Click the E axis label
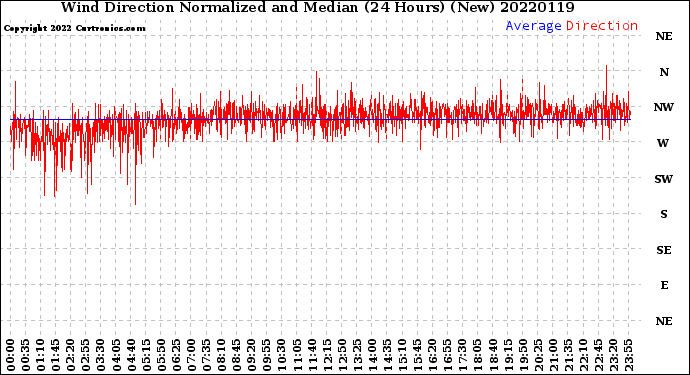The image size is (690, 375). [664, 285]
